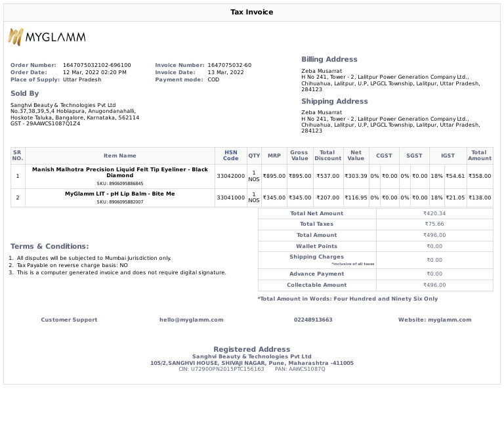The width and height of the screenshot is (504, 441).
Task: Click eyeliner total amount ₹358.00
Action: 480,176
